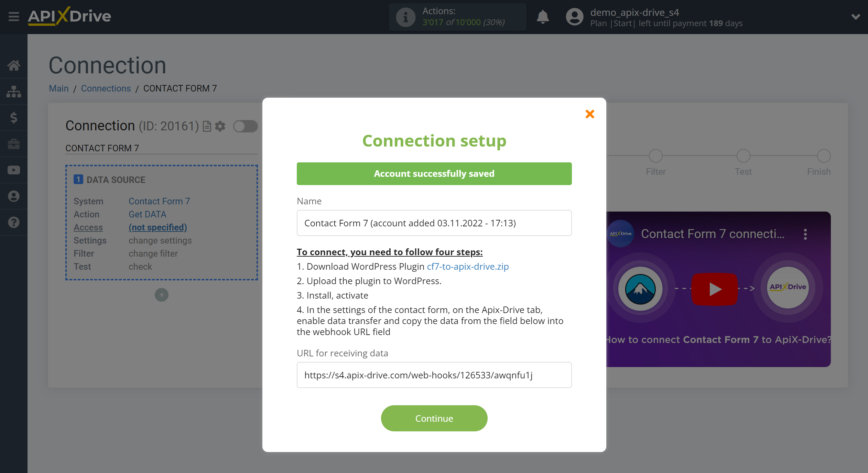Click the actions progress bar indicator
Viewport: 868px width, 473px height.
[458, 16]
